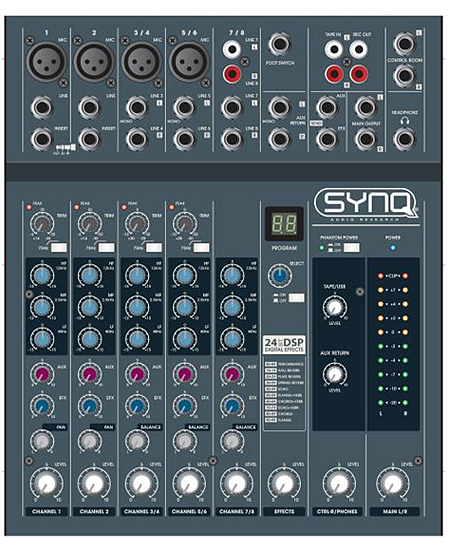
Task: Click the channel 1 PEAK LED
Action: (29, 207)
